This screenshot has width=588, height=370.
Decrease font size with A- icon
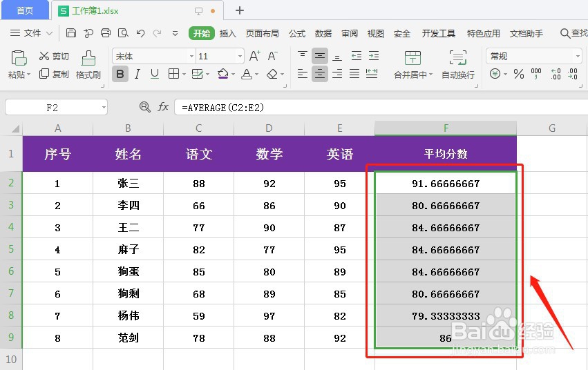273,56
